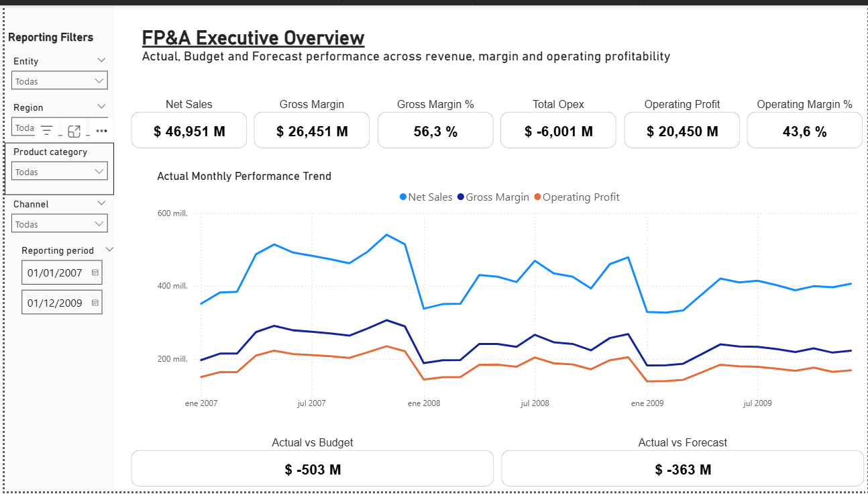
Task: Collapse the Channel filter section
Action: point(102,203)
